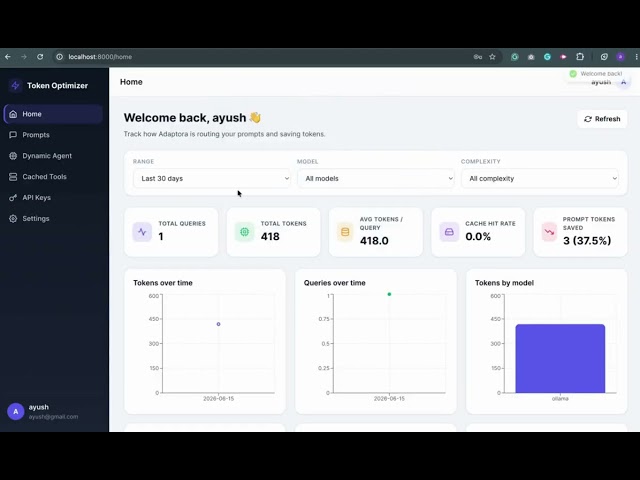Viewport: 640px width, 480px height.
Task: Click the Welcome back, ayush heading
Action: click(192, 118)
